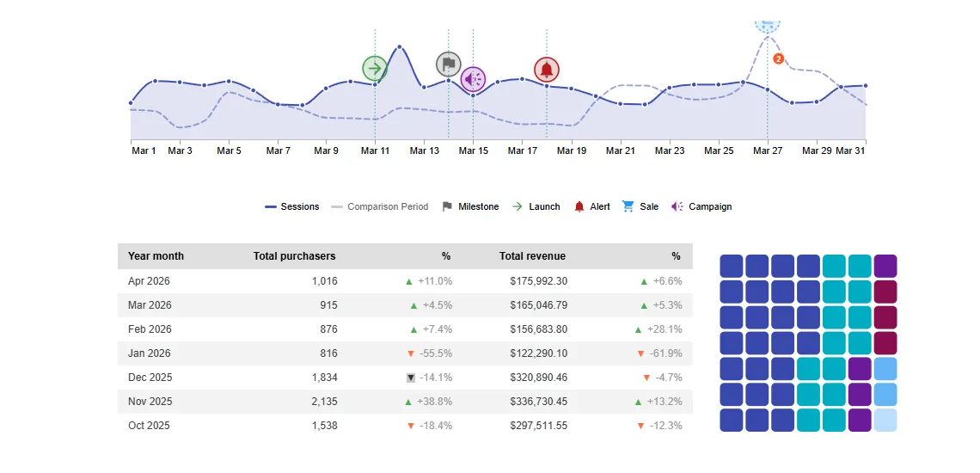980x473 pixels.
Task: Click the 915 purchasers cell
Action: pyautogui.click(x=328, y=305)
